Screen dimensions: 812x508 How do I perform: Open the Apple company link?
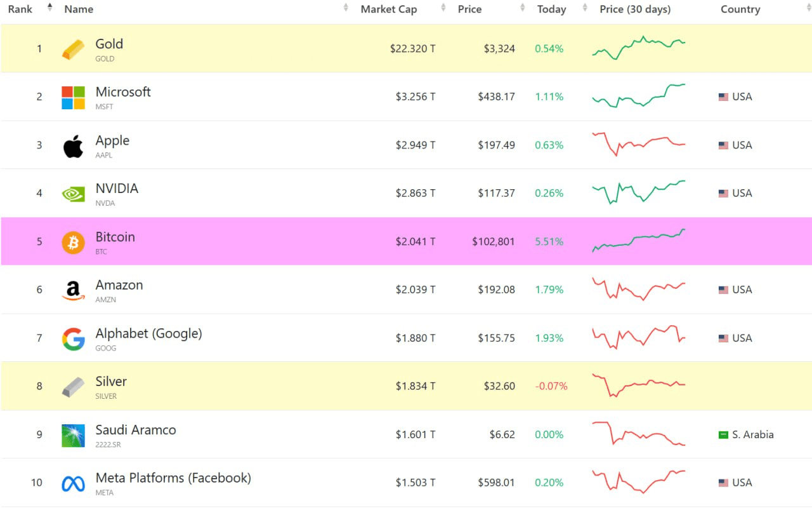(112, 140)
